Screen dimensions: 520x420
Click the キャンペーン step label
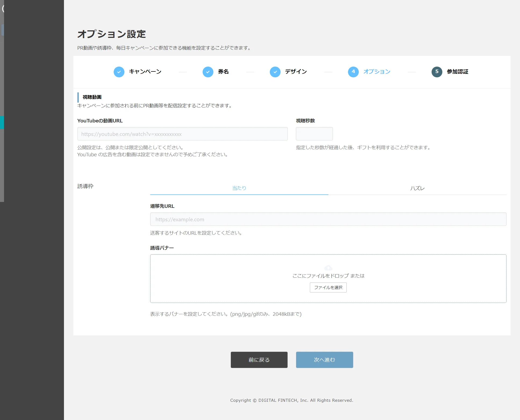tap(145, 72)
